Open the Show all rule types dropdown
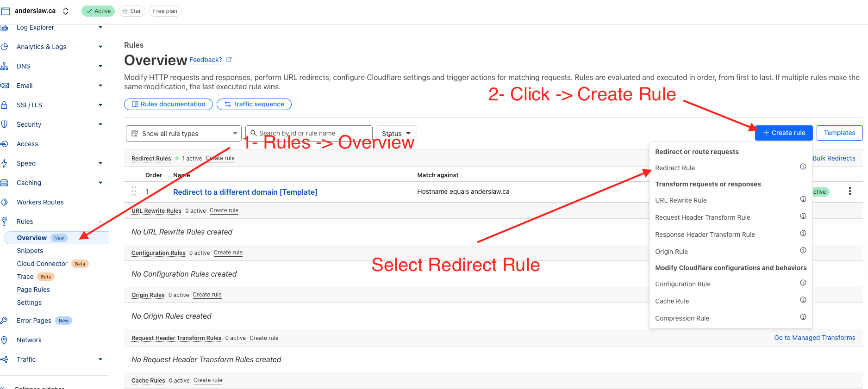This screenshot has width=868, height=389. 183,134
